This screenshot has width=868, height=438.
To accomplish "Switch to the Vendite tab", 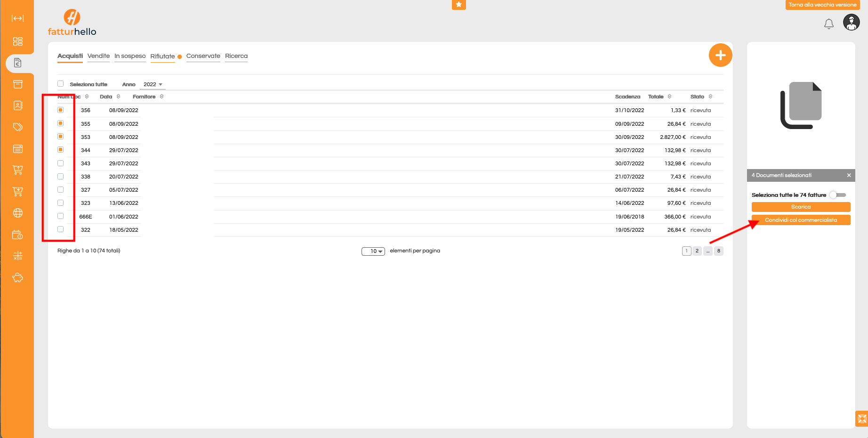I will point(98,56).
